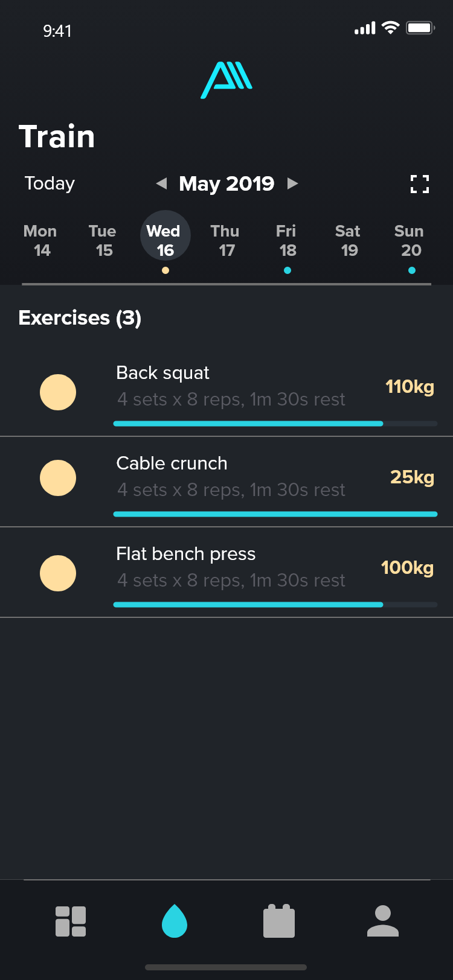Viewport: 453px width, 980px height.
Task: Open the fullscreen calendar expand icon
Action: [x=420, y=184]
